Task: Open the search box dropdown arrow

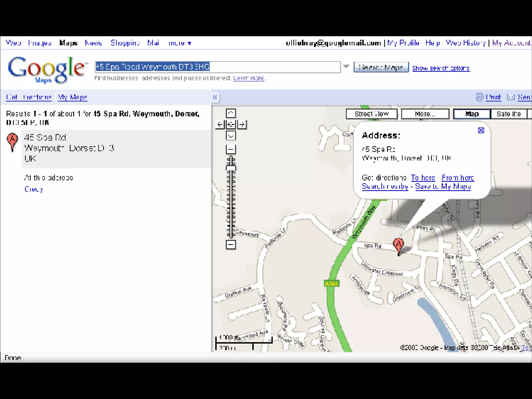Action: 346,66
